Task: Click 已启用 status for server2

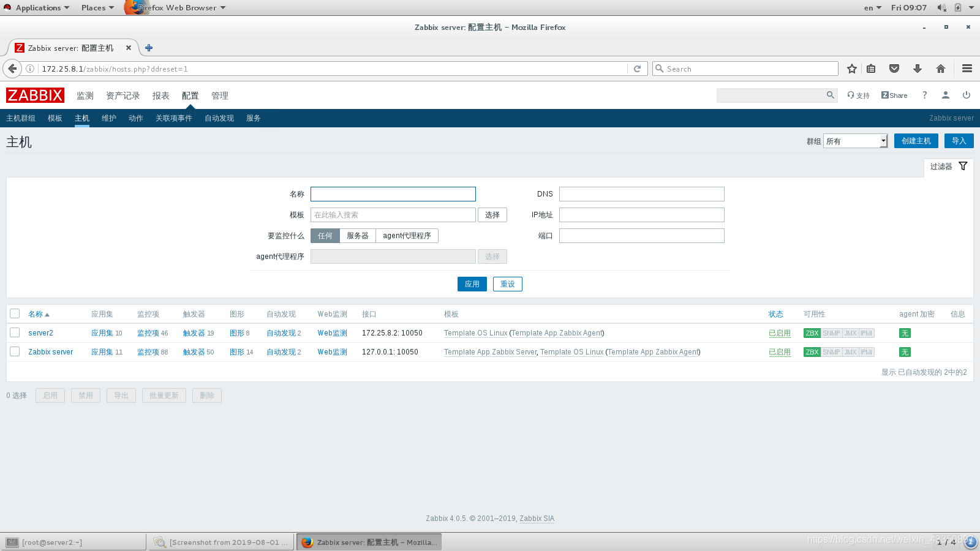Action: pos(780,333)
